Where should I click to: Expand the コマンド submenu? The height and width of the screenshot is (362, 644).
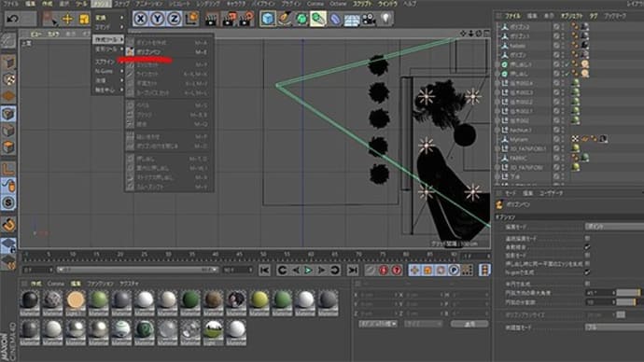coord(108,27)
